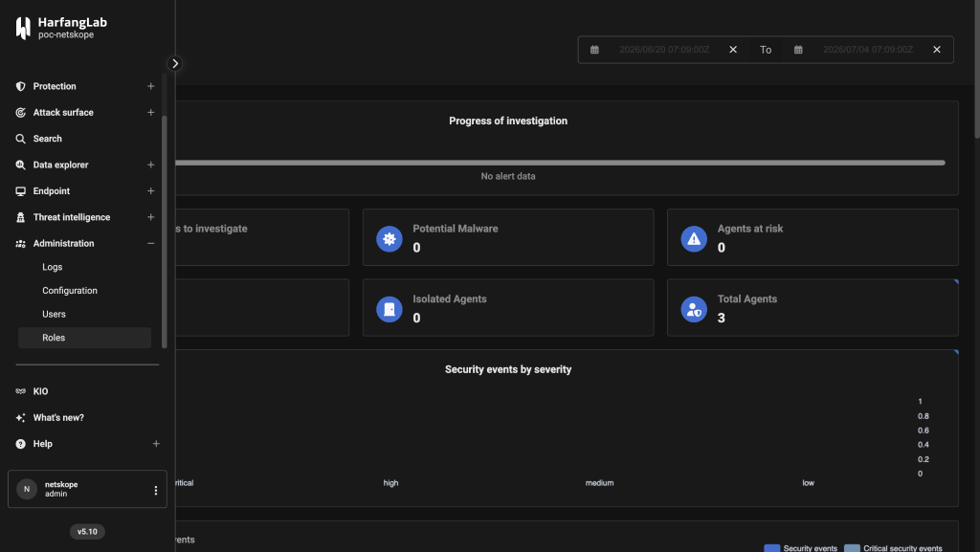The height and width of the screenshot is (552, 980).
Task: Click the 'high' severity axis label
Action: pos(390,483)
